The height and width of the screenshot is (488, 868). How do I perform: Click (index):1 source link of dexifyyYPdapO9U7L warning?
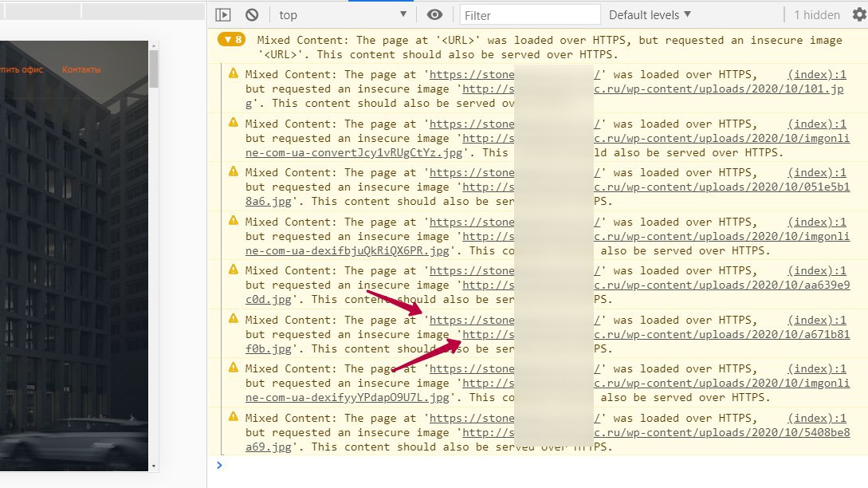817,368
